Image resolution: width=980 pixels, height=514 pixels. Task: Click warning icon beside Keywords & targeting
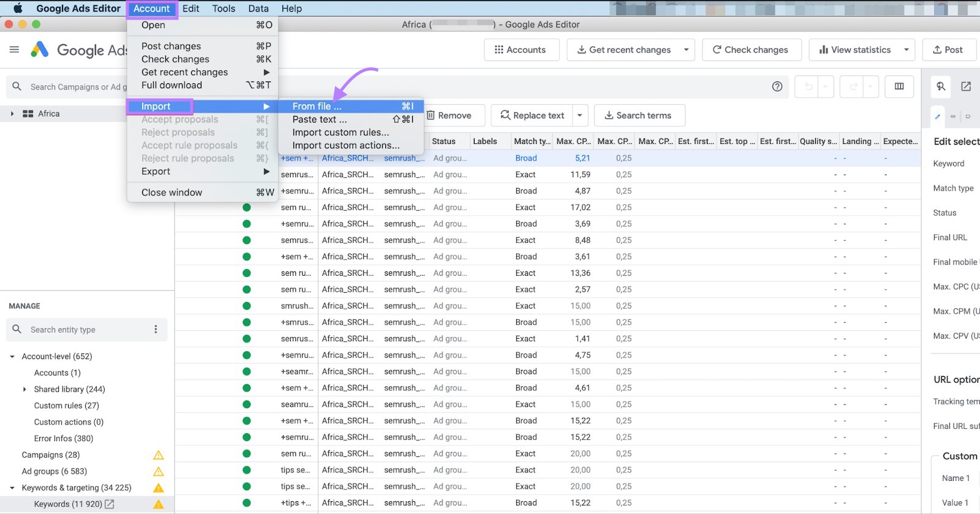click(158, 488)
